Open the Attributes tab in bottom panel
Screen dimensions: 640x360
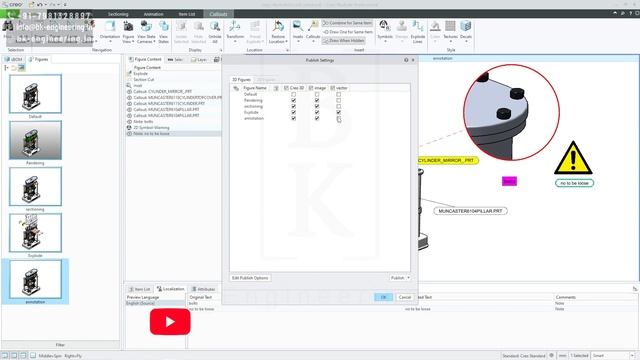pos(203,289)
